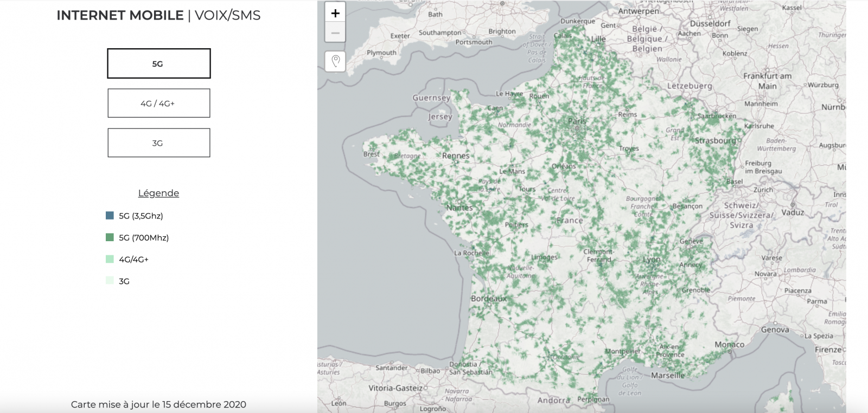The image size is (868, 413).
Task: Select the 5G coverage button
Action: (x=159, y=63)
